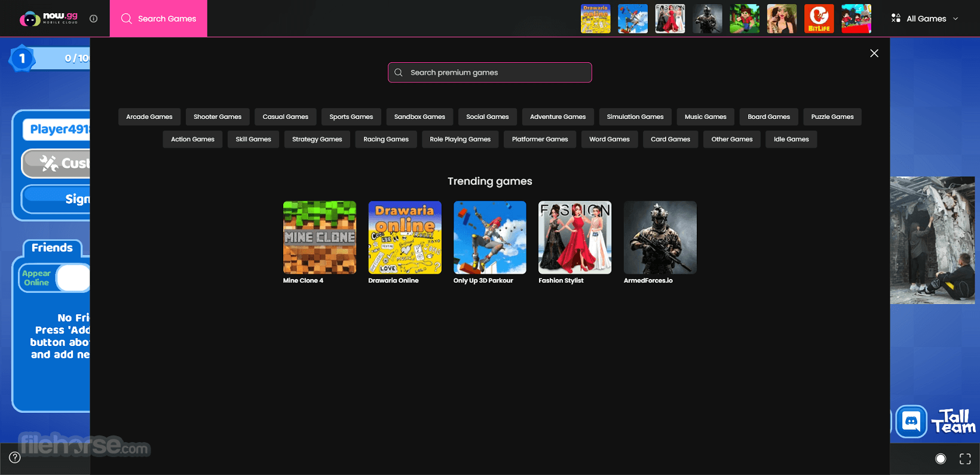Open the Board Games category
The height and width of the screenshot is (475, 980).
tap(769, 117)
